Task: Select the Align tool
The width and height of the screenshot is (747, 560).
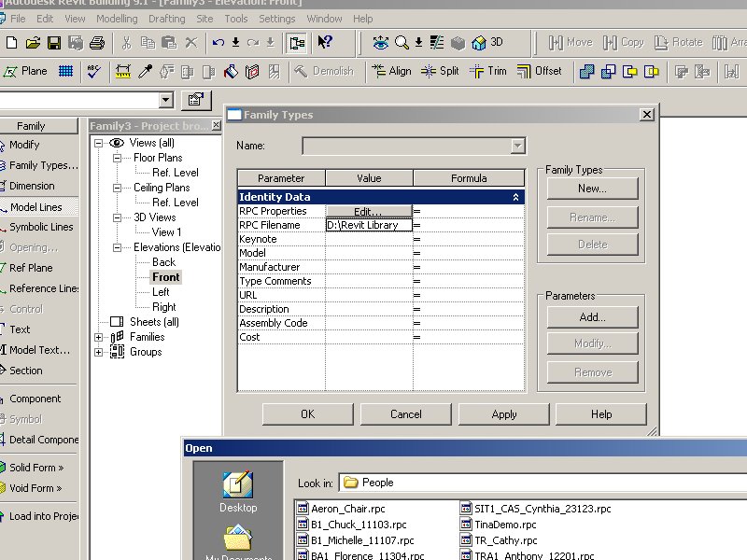Action: coord(390,71)
